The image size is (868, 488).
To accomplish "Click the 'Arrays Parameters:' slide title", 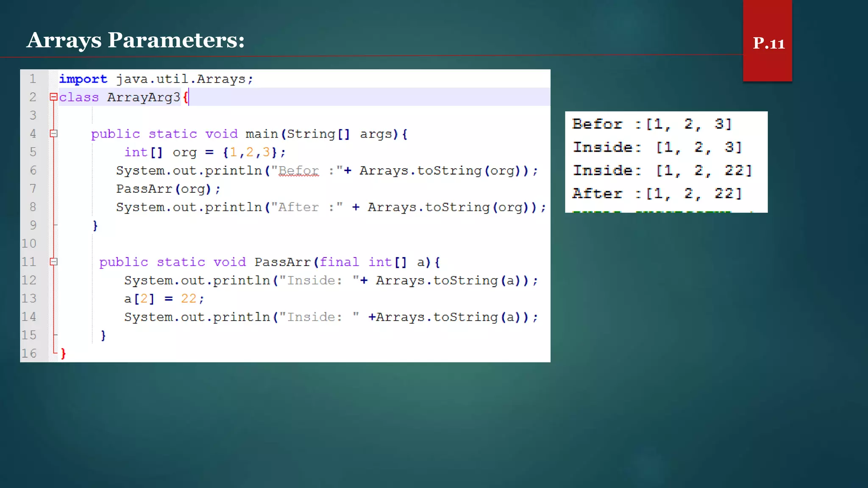I will click(136, 40).
